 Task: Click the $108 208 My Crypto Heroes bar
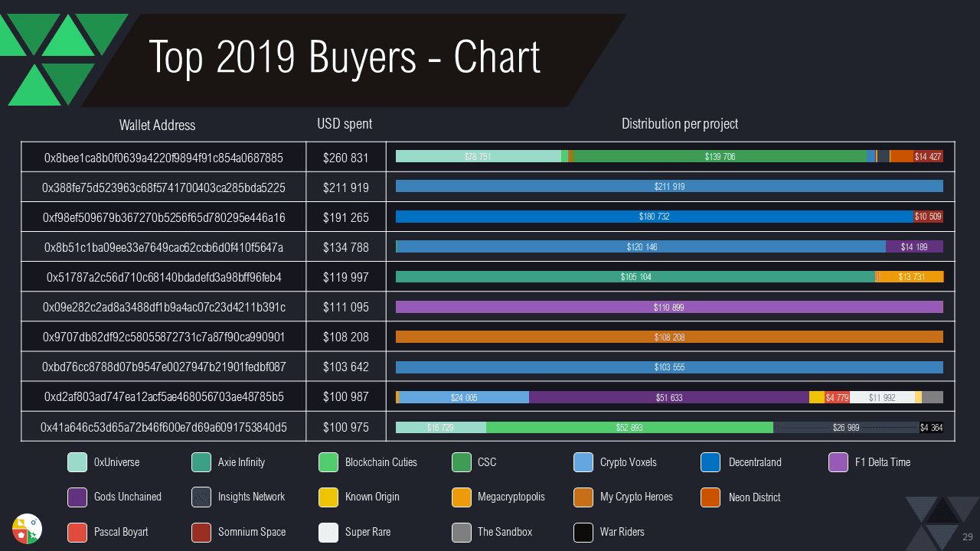669,337
